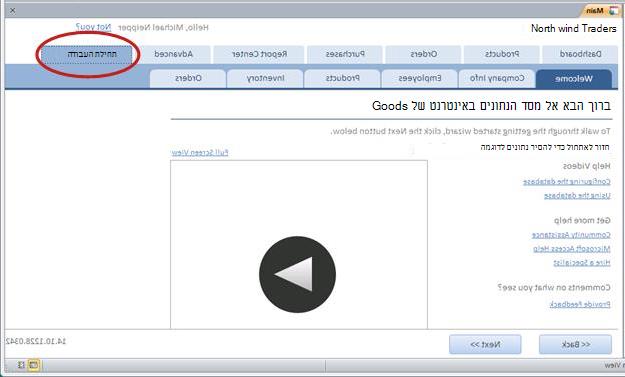Click the Hello, Michael Neipper greeting text
625x377 pixels.
tap(163, 27)
